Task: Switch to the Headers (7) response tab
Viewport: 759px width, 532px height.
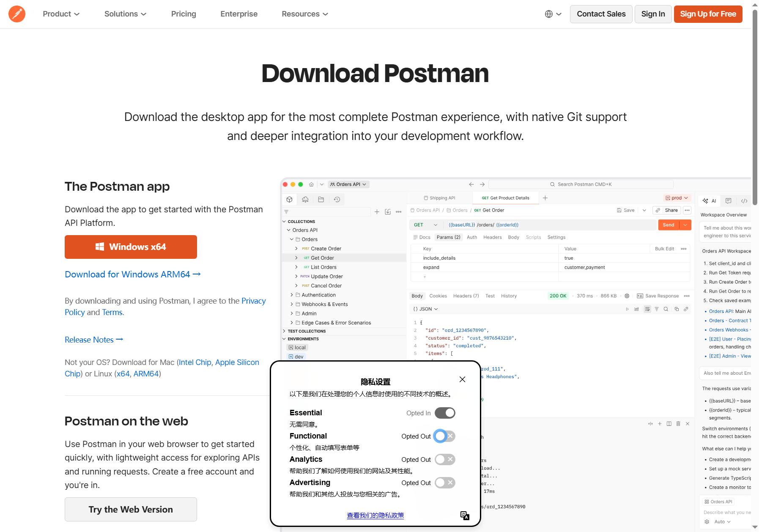Action: pyautogui.click(x=466, y=296)
